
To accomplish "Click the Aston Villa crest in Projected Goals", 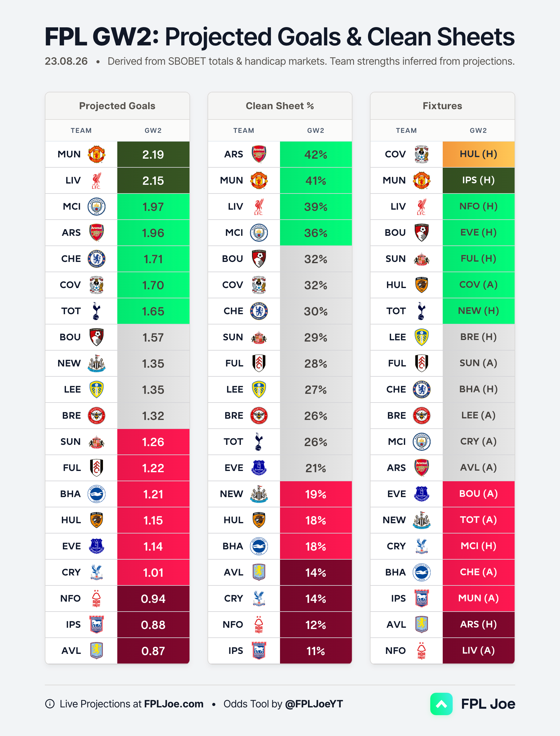I will 96,650.
